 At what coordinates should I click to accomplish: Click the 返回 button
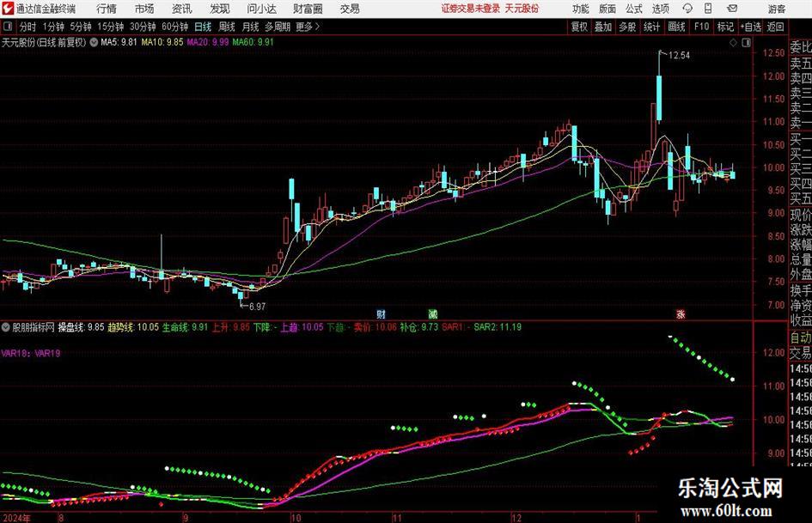pos(775,27)
